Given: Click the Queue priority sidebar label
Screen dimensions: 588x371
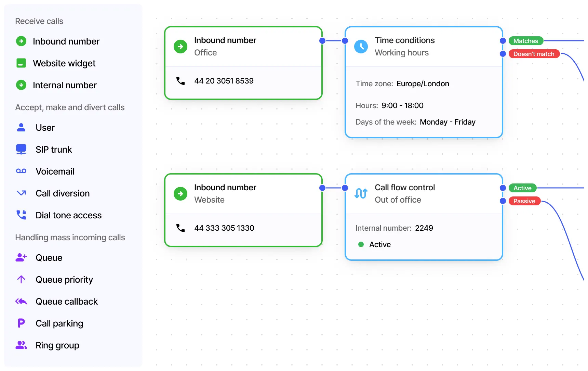Looking at the screenshot, I should [x=64, y=280].
